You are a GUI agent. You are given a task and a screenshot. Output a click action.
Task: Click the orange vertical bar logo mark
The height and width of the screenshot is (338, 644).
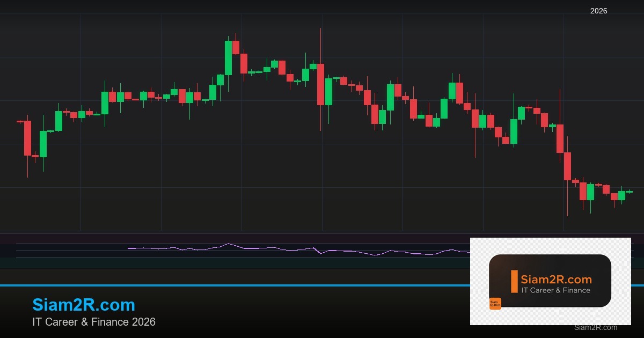coord(514,282)
